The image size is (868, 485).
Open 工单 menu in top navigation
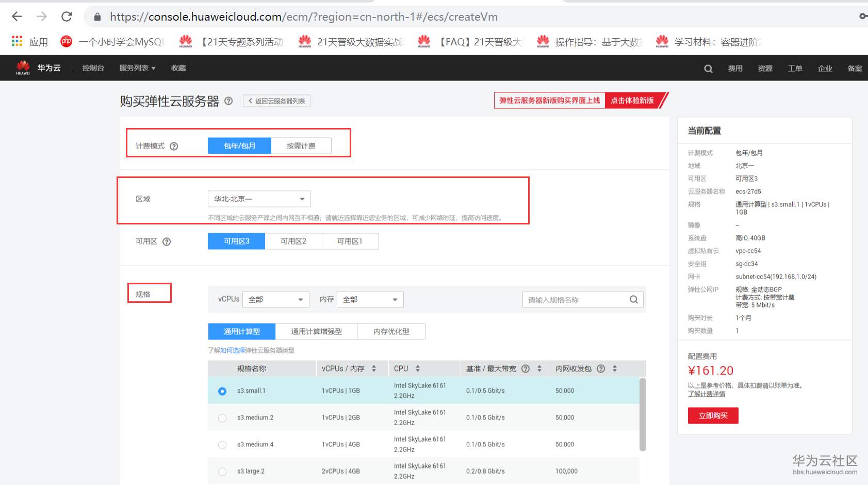pos(795,68)
